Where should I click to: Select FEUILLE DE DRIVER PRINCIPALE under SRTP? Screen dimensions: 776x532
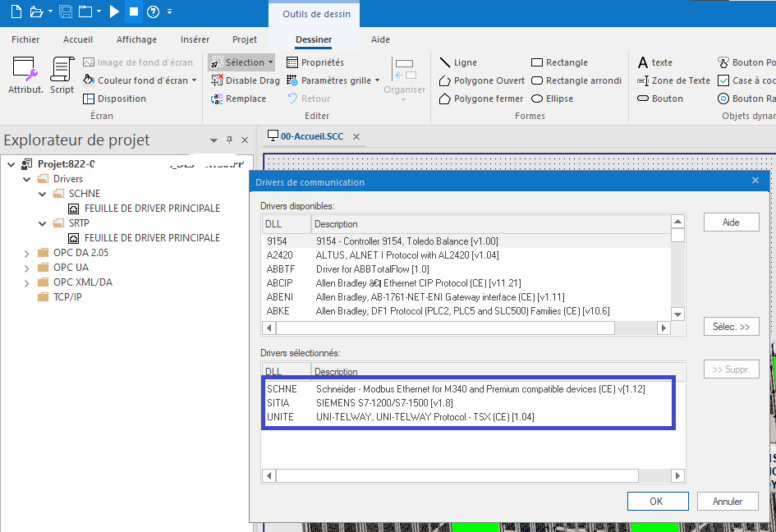coord(152,238)
